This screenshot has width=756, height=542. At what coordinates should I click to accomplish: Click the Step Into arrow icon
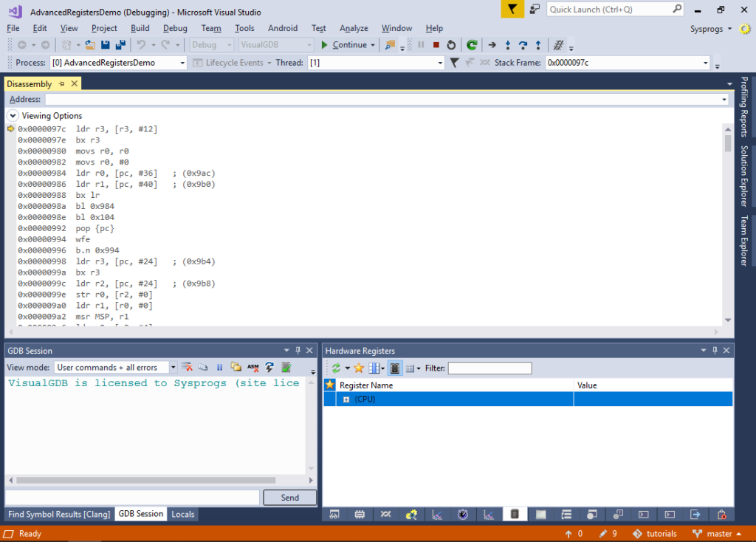[508, 45]
